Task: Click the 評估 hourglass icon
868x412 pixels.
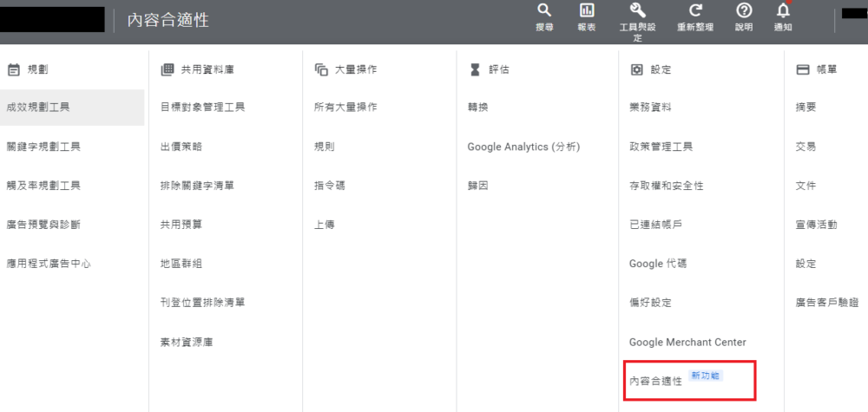Action: pos(474,69)
